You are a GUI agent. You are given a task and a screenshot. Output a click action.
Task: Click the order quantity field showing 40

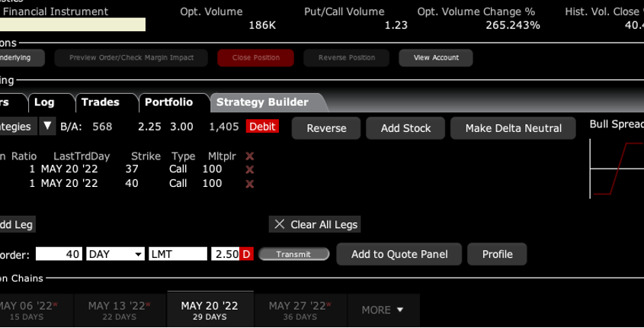pyautogui.click(x=59, y=254)
